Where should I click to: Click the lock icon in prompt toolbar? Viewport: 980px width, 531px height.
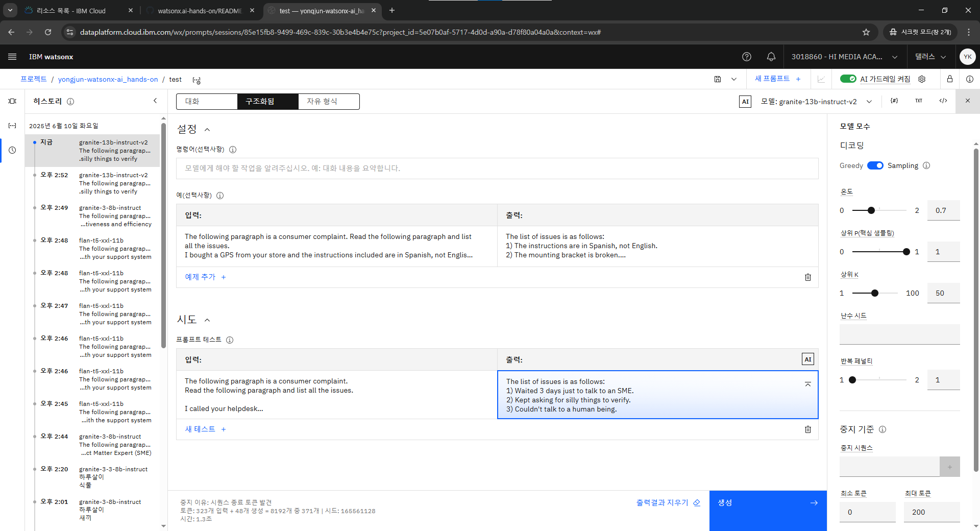(950, 79)
